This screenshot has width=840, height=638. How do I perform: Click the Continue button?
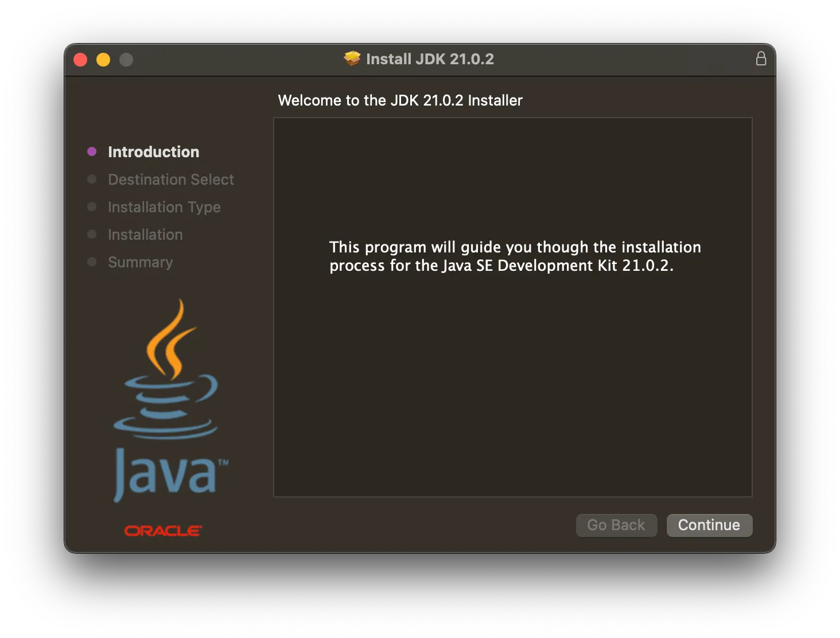tap(709, 525)
